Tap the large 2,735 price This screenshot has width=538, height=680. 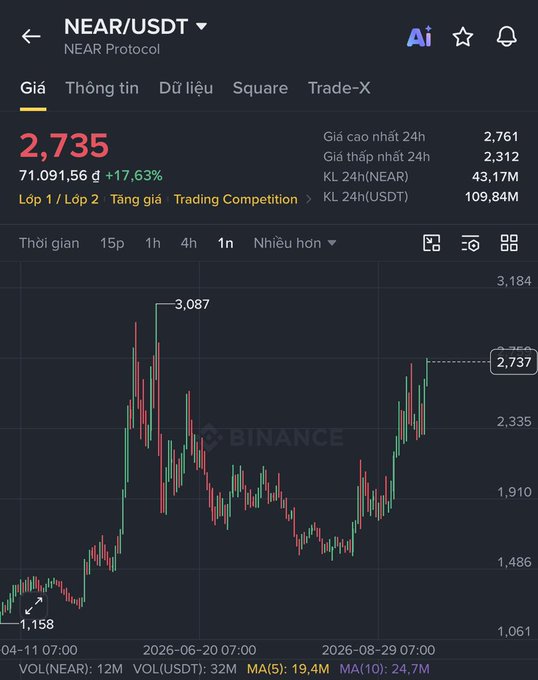[64, 145]
